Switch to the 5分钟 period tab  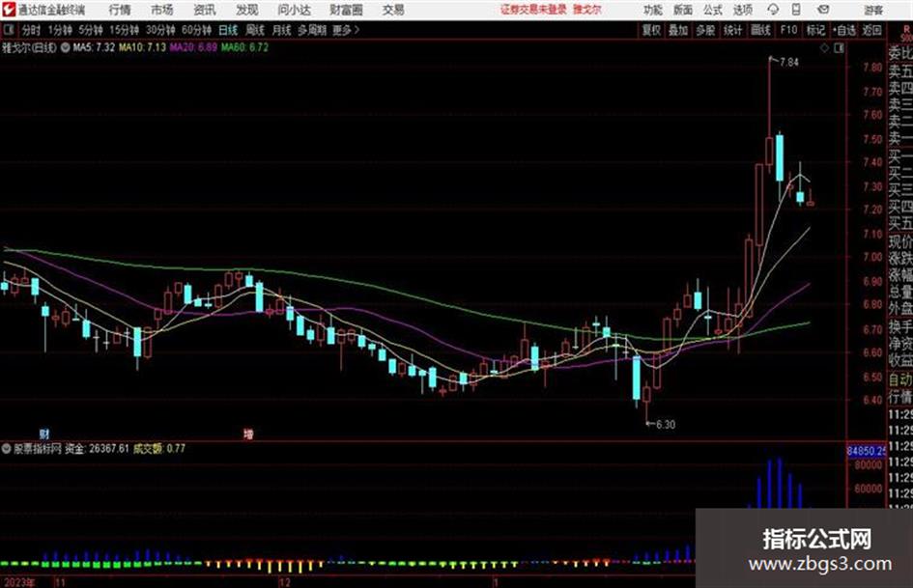coord(91,30)
